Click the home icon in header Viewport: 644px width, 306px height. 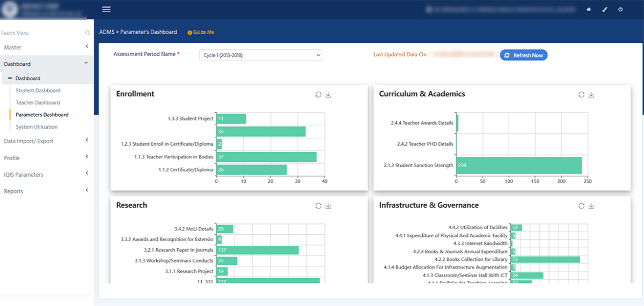pyautogui.click(x=589, y=10)
